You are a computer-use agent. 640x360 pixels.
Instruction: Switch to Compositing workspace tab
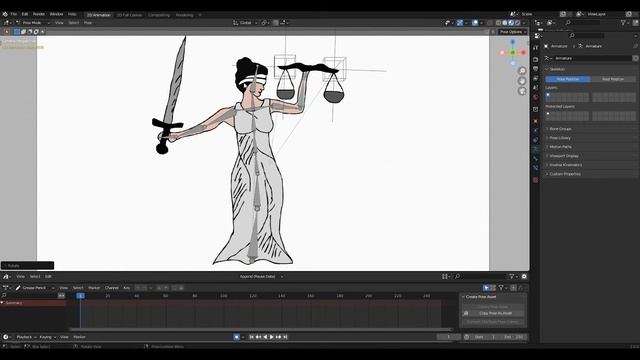point(159,15)
